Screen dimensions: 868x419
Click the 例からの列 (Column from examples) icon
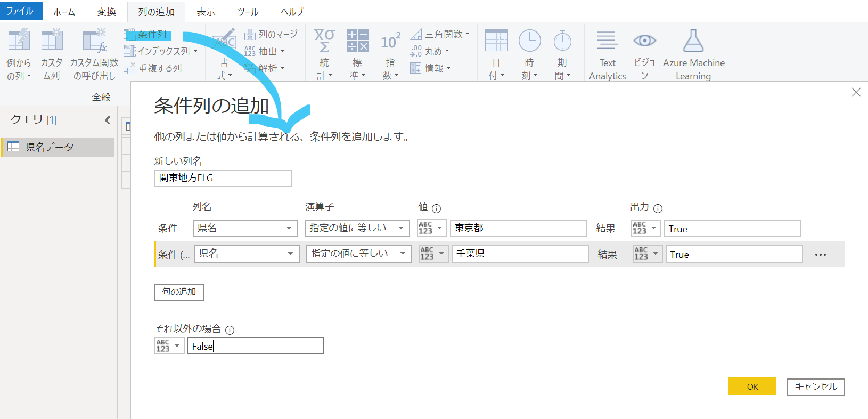(19, 41)
